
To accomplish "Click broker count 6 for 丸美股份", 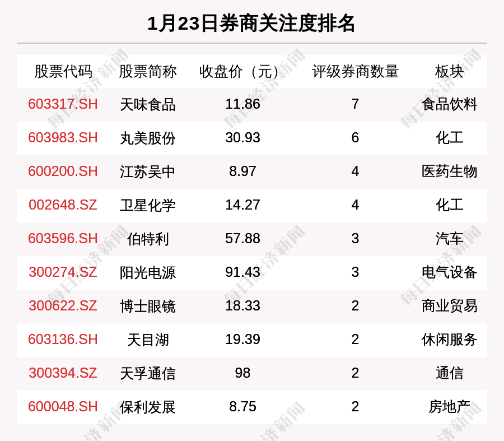I will click(355, 138).
